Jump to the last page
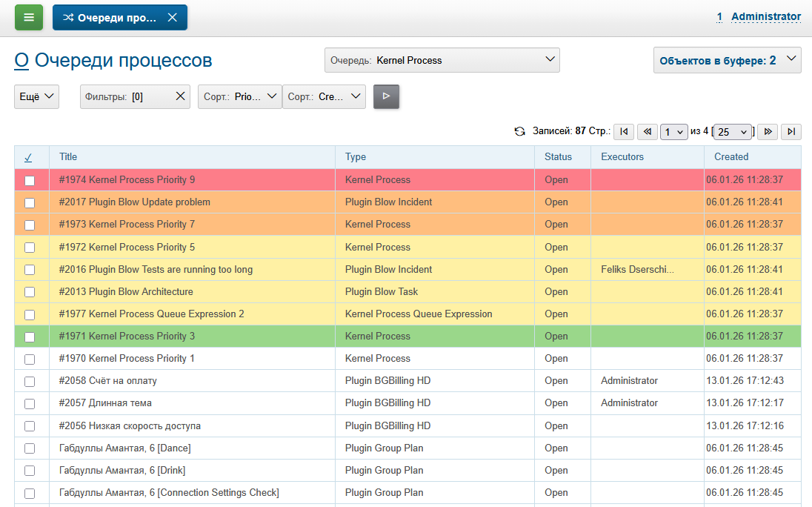The image size is (812, 507). click(791, 131)
